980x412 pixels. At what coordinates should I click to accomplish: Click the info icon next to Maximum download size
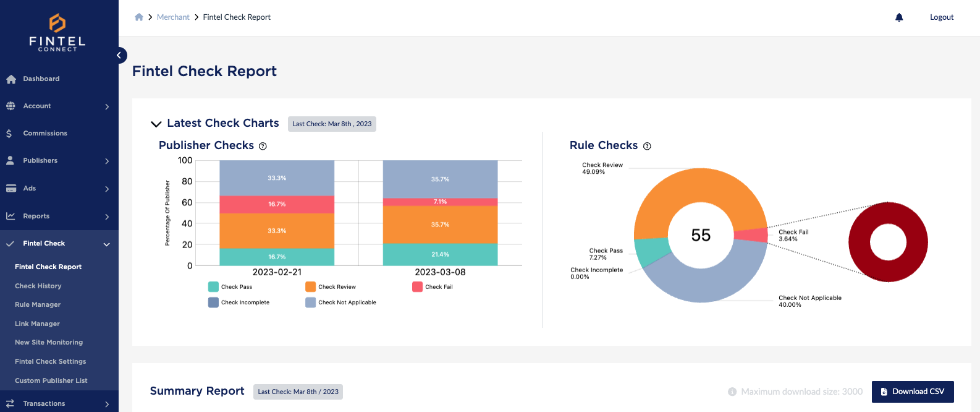[x=732, y=392]
